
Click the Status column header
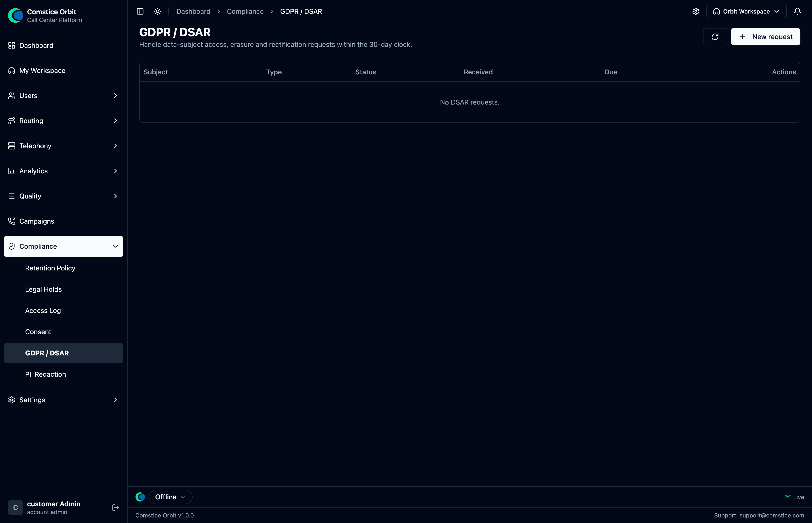[x=365, y=72]
